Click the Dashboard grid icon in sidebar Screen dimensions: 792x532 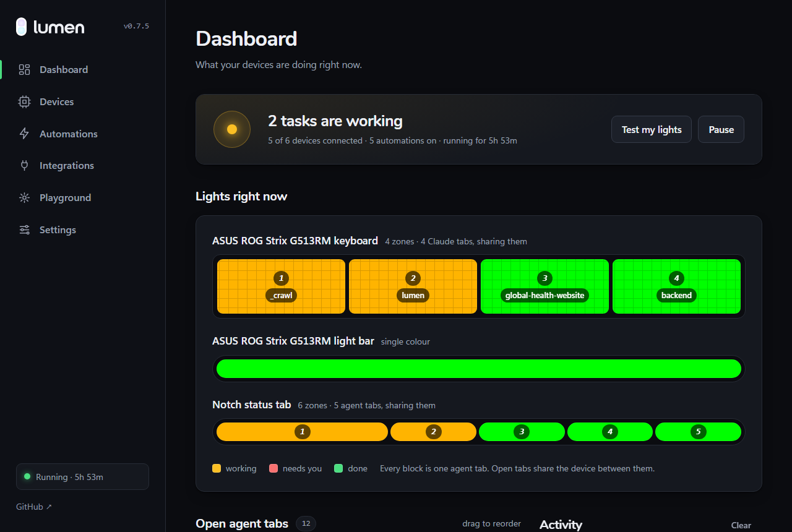(x=24, y=69)
